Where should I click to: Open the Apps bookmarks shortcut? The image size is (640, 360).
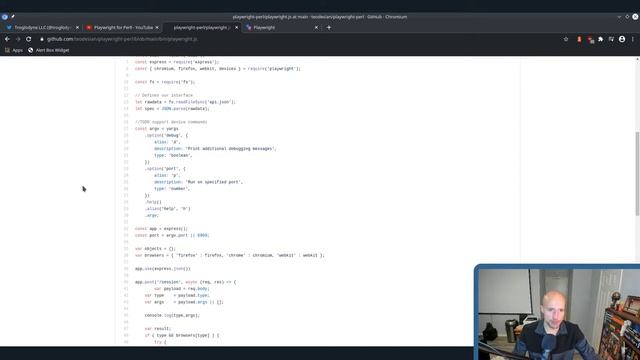click(14, 50)
